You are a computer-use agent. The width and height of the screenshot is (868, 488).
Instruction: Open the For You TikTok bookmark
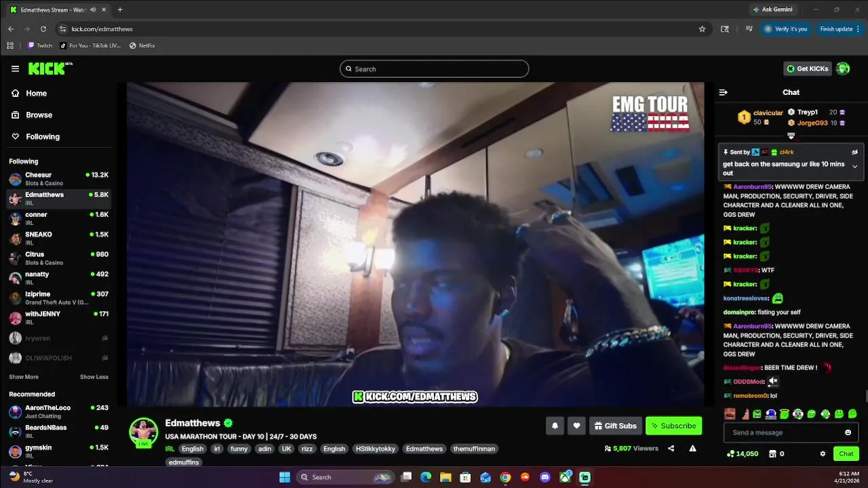tap(90, 45)
